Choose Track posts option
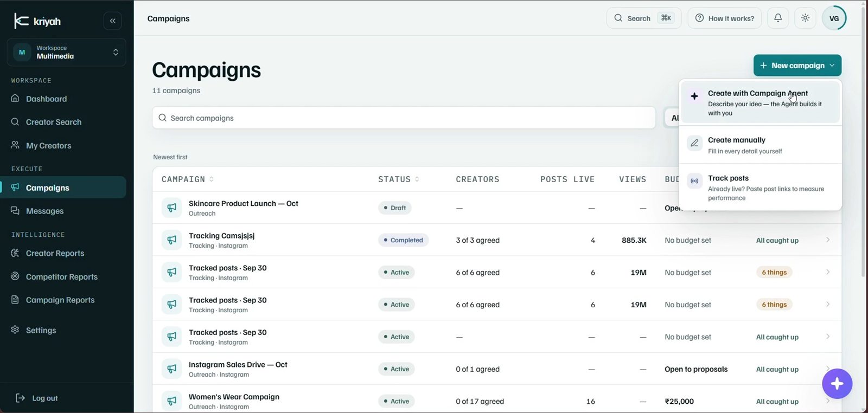This screenshot has height=413, width=868. click(x=761, y=188)
